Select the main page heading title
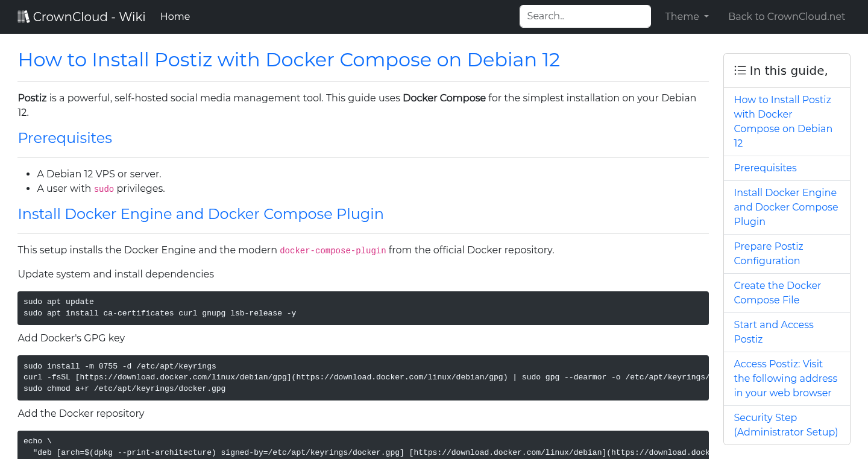The height and width of the screenshot is (459, 868). pos(289,60)
